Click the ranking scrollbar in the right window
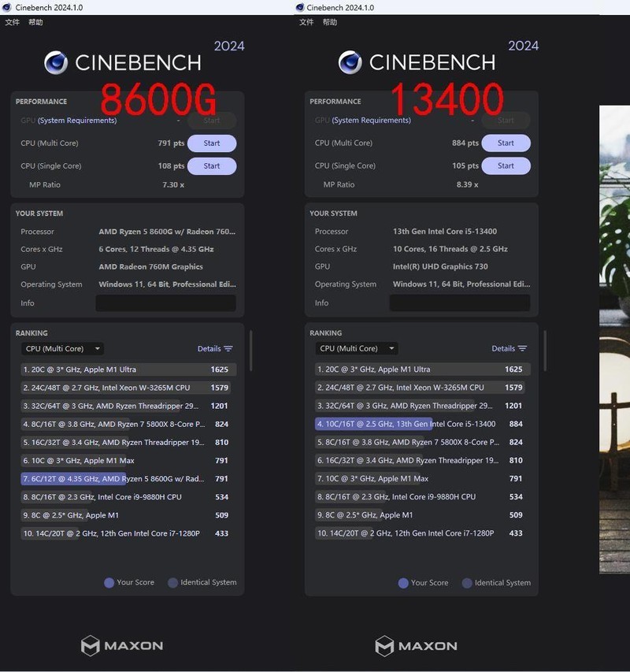Image resolution: width=630 pixels, height=672 pixels. 545,351
